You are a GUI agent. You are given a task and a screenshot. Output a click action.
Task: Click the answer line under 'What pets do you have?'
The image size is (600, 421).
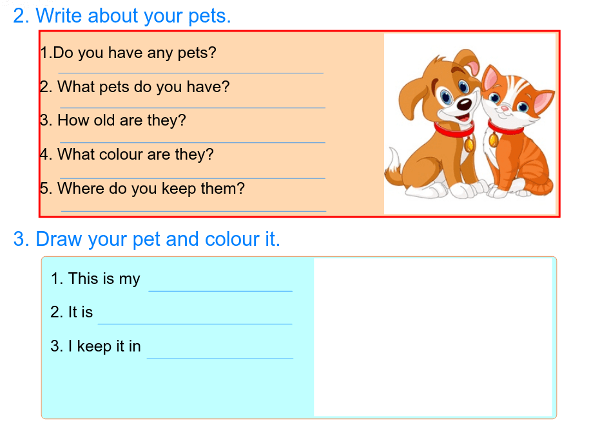[192, 104]
